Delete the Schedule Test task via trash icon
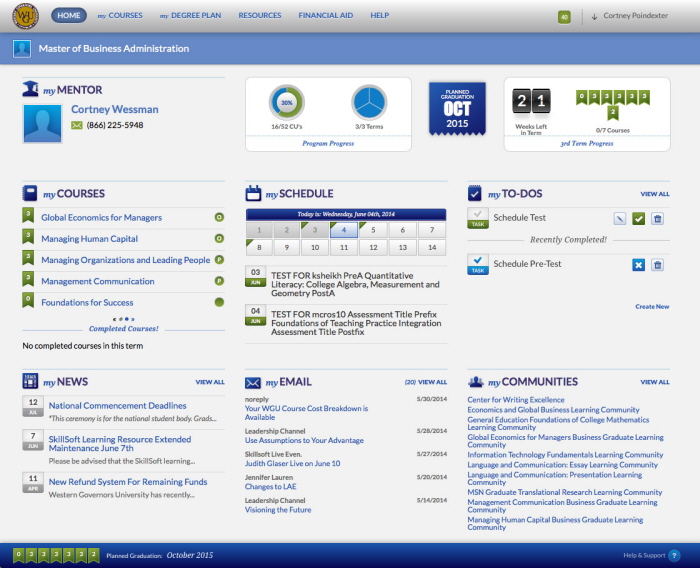Image resolution: width=700 pixels, height=568 pixels. click(657, 218)
